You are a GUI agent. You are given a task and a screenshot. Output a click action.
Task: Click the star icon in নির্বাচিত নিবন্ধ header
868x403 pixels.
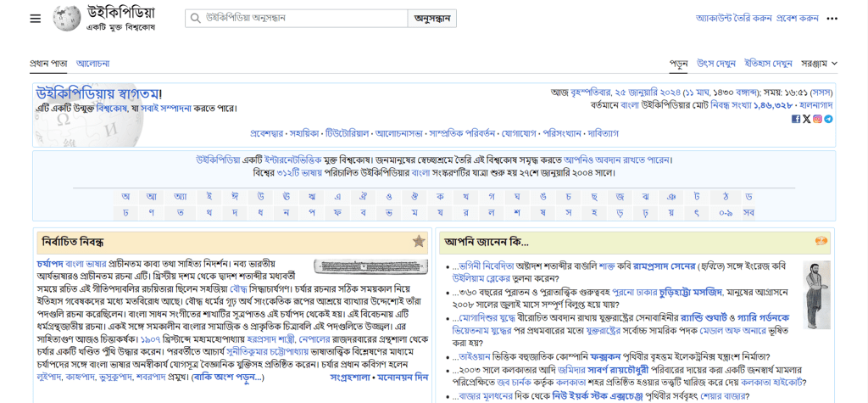419,241
